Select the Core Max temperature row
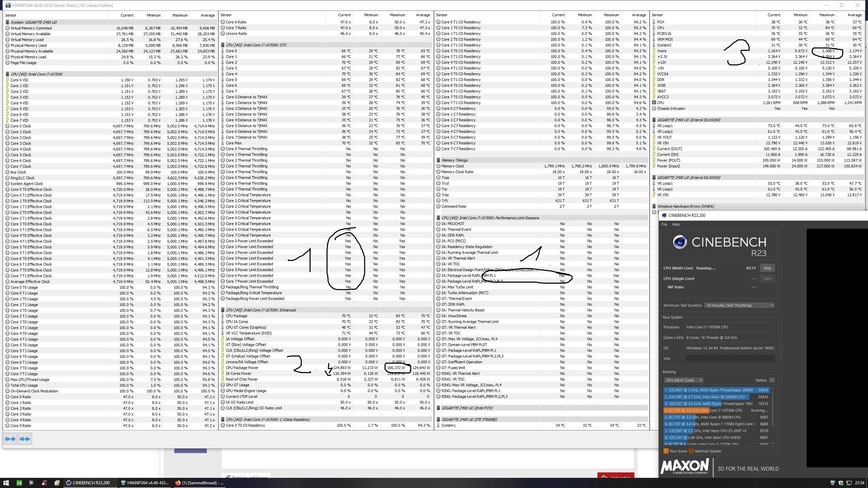The image size is (868, 488). tap(325, 143)
